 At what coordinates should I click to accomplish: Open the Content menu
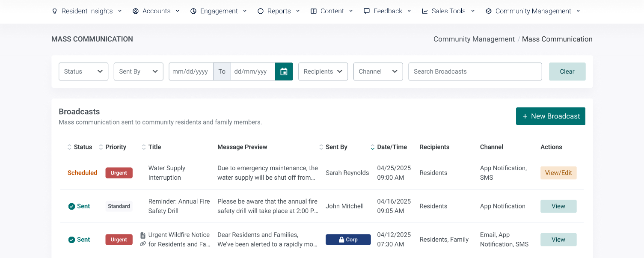tap(332, 11)
